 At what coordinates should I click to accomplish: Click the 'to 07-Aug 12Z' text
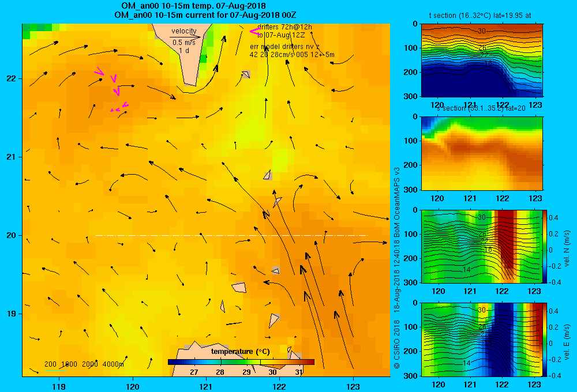(281, 35)
